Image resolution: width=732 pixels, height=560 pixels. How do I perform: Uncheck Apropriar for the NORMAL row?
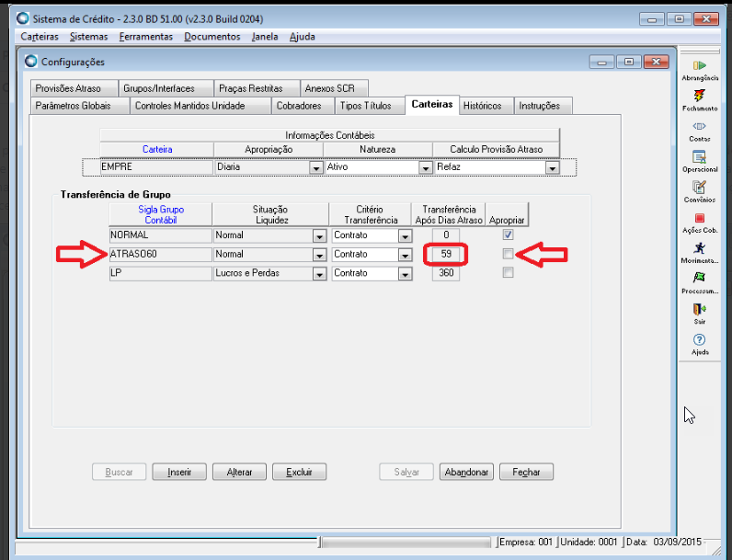[x=508, y=234]
